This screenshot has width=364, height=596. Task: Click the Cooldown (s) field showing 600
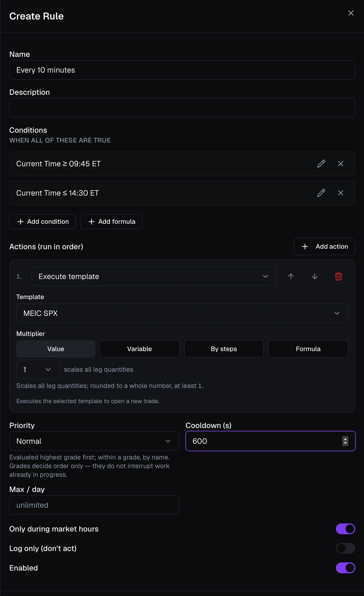[x=270, y=441]
